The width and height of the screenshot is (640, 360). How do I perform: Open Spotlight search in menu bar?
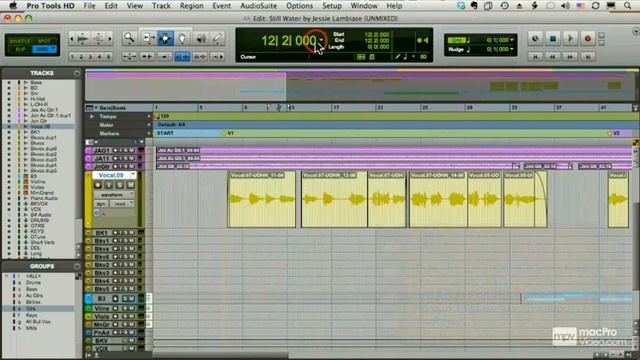(x=628, y=6)
